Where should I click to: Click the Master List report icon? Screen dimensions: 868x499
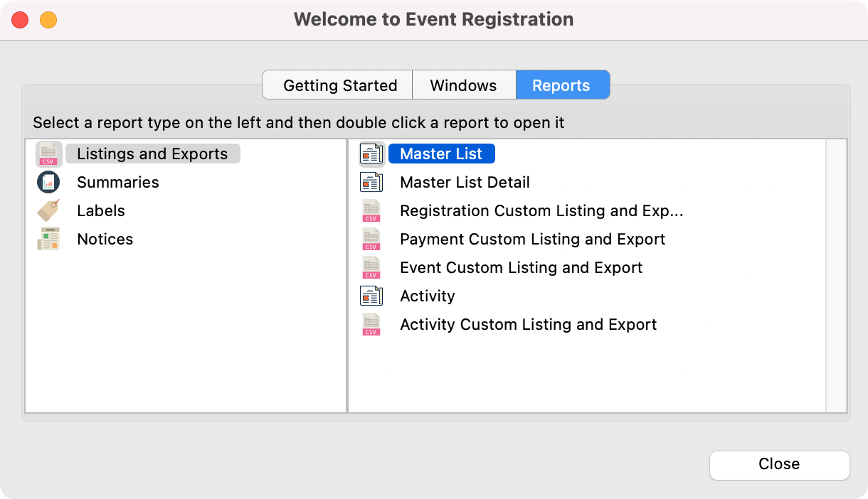[371, 154]
